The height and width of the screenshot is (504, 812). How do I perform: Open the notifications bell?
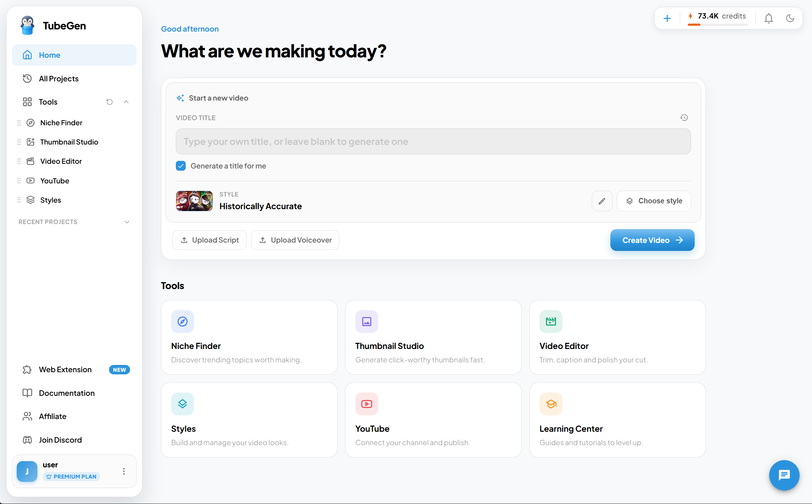coord(768,18)
